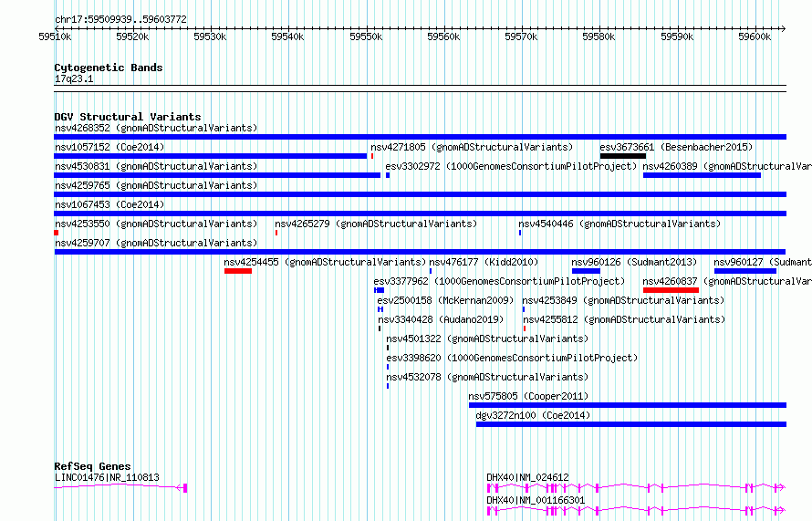Open the Cytogenetic Bands track header
The image size is (812, 521).
(x=109, y=68)
